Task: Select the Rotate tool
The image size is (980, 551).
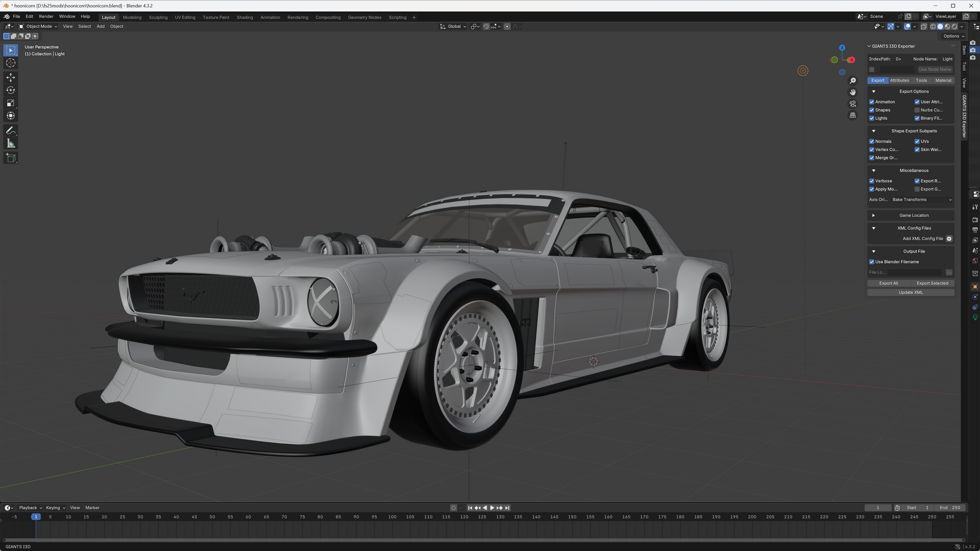Action: [x=11, y=91]
